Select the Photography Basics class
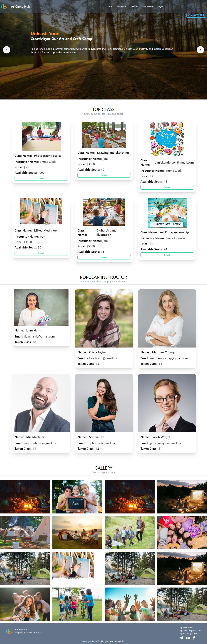 tap(41, 178)
